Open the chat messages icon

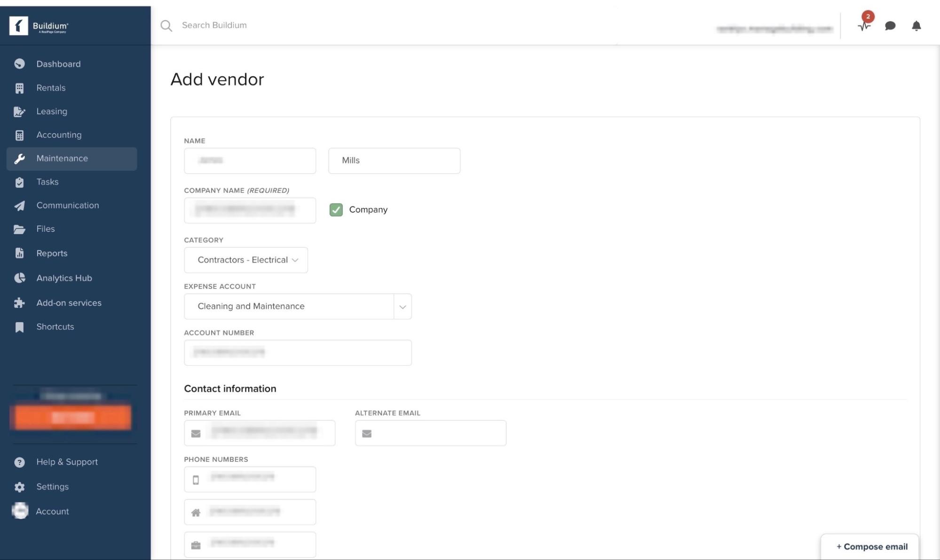[890, 26]
